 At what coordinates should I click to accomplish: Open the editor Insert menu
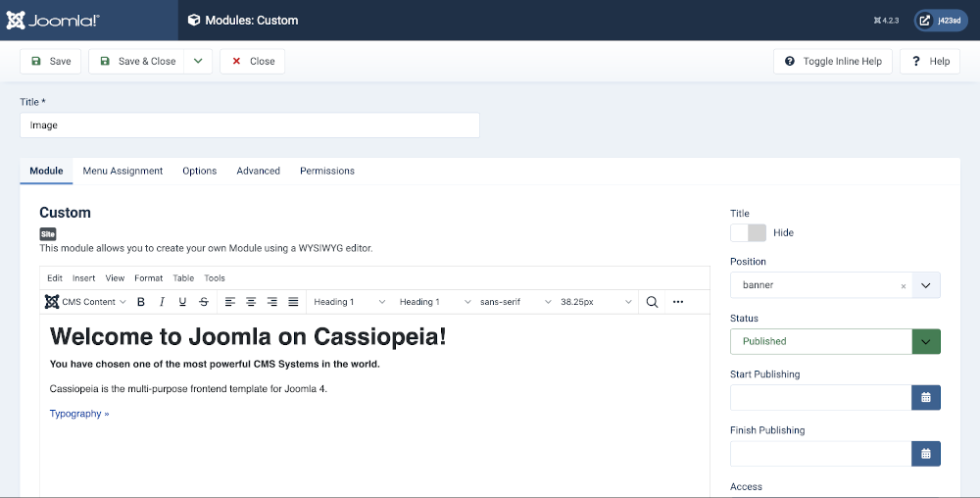(x=83, y=278)
